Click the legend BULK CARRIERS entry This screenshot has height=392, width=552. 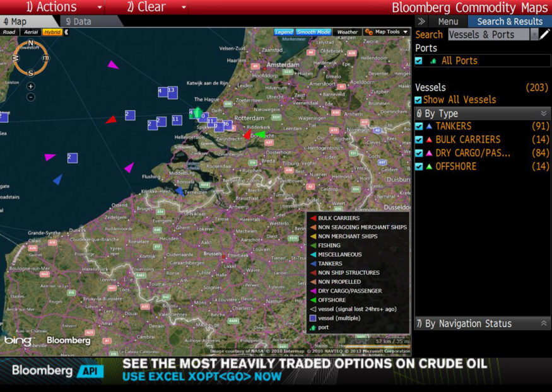tap(334, 218)
